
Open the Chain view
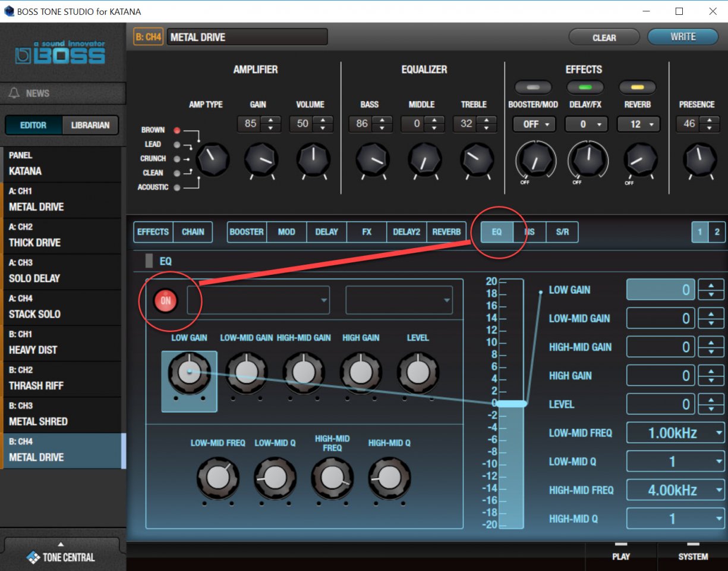(x=193, y=232)
